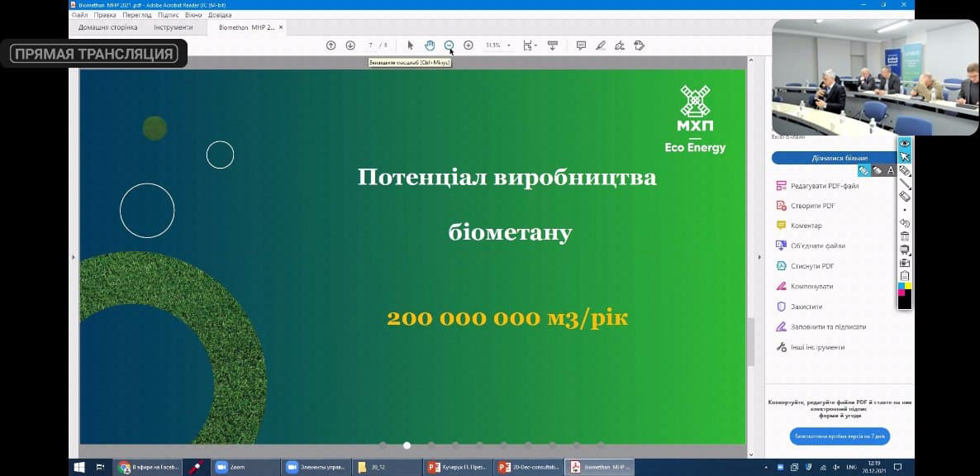Click the undo arrow in annotation toolbar
Viewport: 980px width, 476px height.
[x=904, y=223]
